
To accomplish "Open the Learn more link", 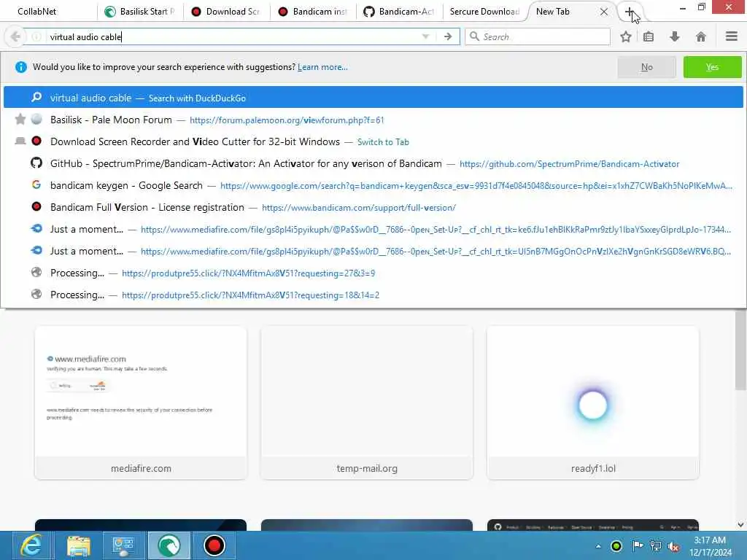I will coord(322,67).
